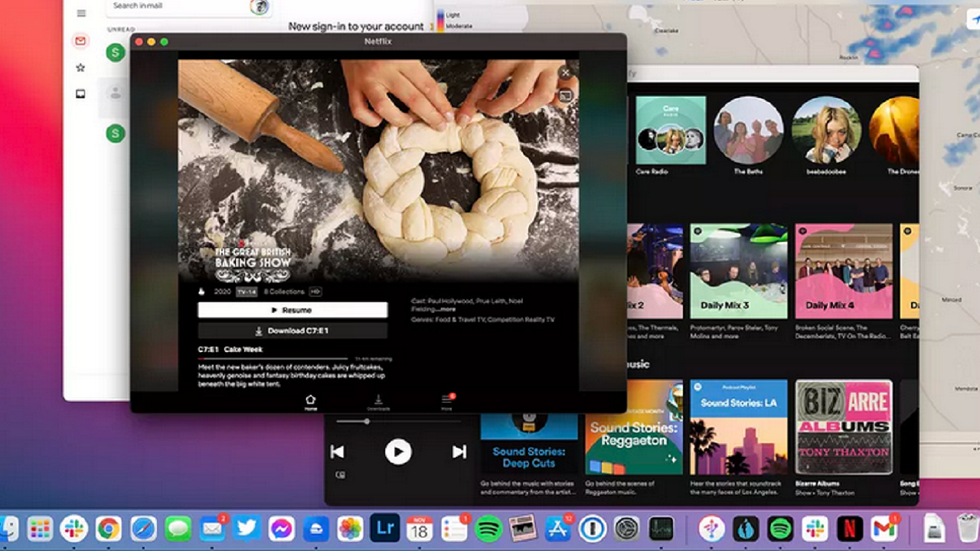The image size is (980, 551).
Task: Open the Apple Mail icon in the Dock
Action: [x=212, y=528]
